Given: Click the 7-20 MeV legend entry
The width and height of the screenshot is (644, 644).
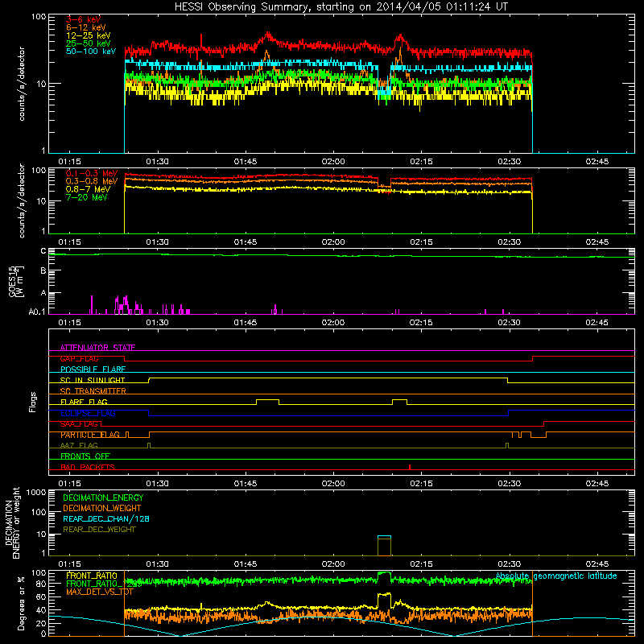Looking at the screenshot, I should [86, 197].
